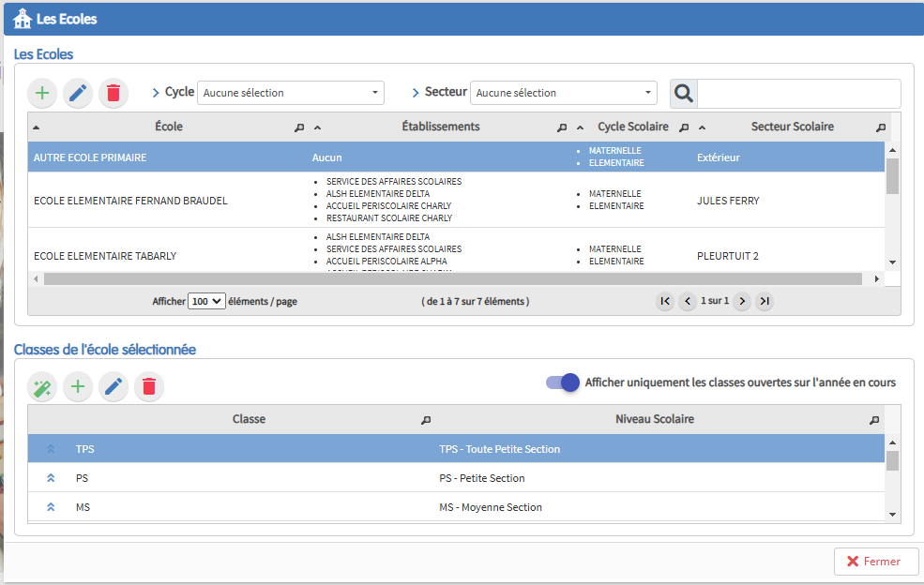
Task: Click in the school search text field
Action: (798, 93)
